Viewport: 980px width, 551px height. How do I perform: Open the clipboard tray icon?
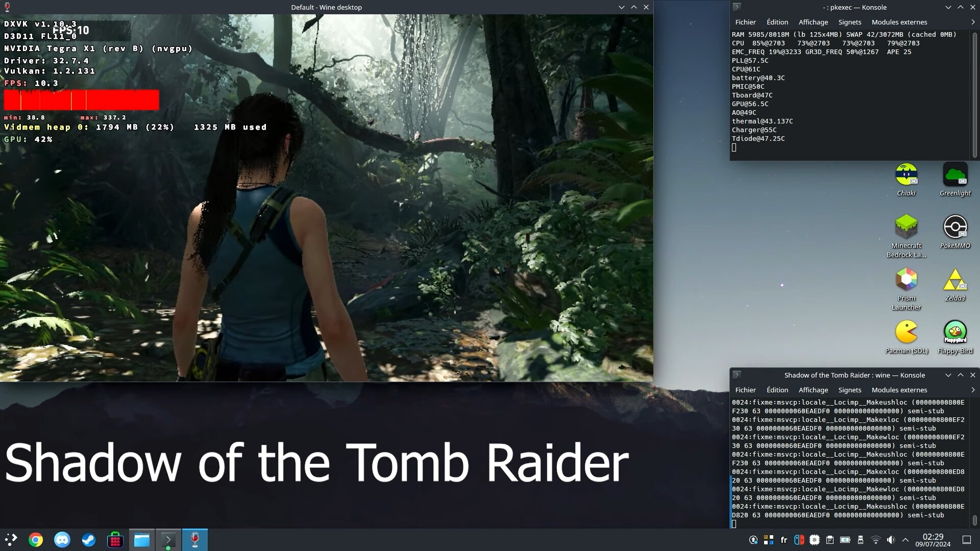tap(830, 540)
